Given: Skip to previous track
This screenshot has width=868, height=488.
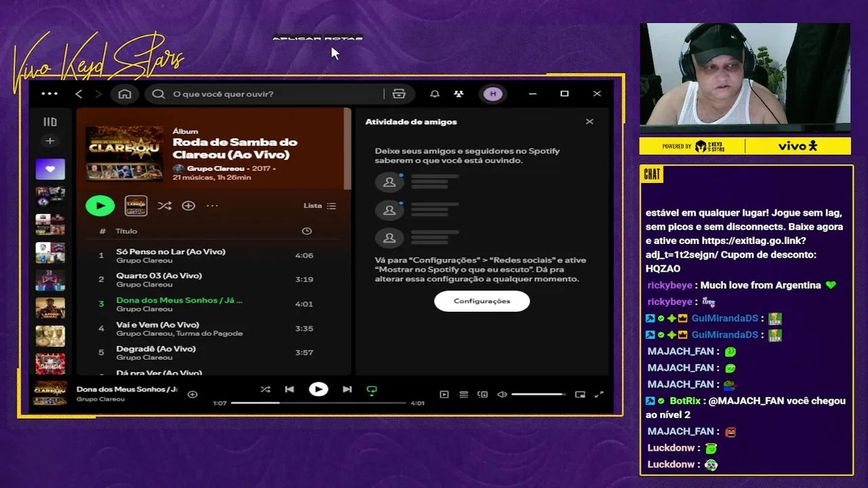Looking at the screenshot, I should [x=290, y=390].
